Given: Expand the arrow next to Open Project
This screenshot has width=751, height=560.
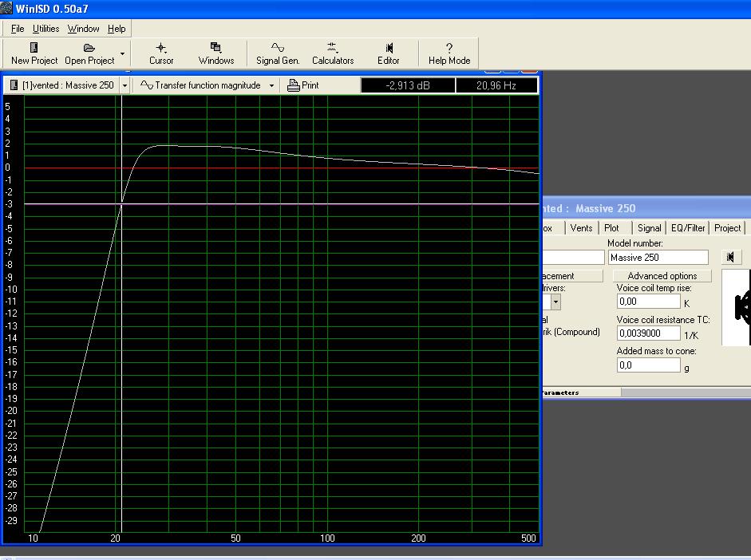Looking at the screenshot, I should (122, 53).
